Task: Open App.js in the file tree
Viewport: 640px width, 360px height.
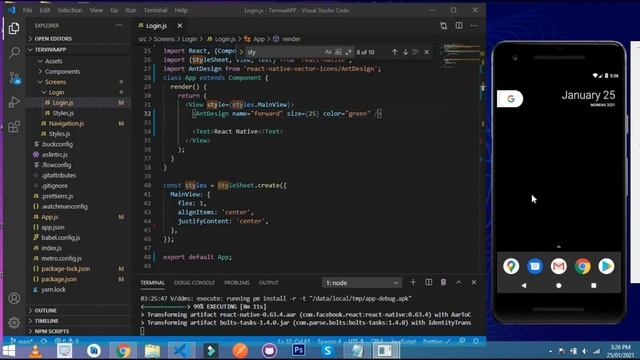Action: 78,217
